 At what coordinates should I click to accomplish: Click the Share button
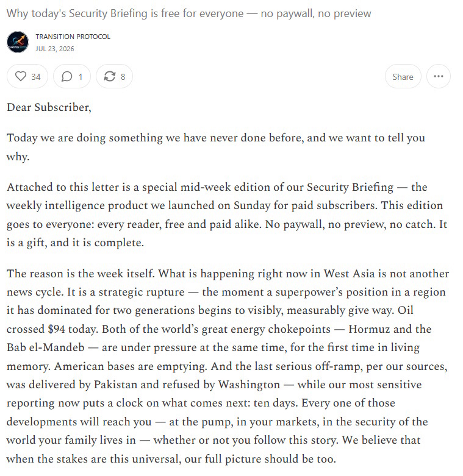pyautogui.click(x=403, y=77)
